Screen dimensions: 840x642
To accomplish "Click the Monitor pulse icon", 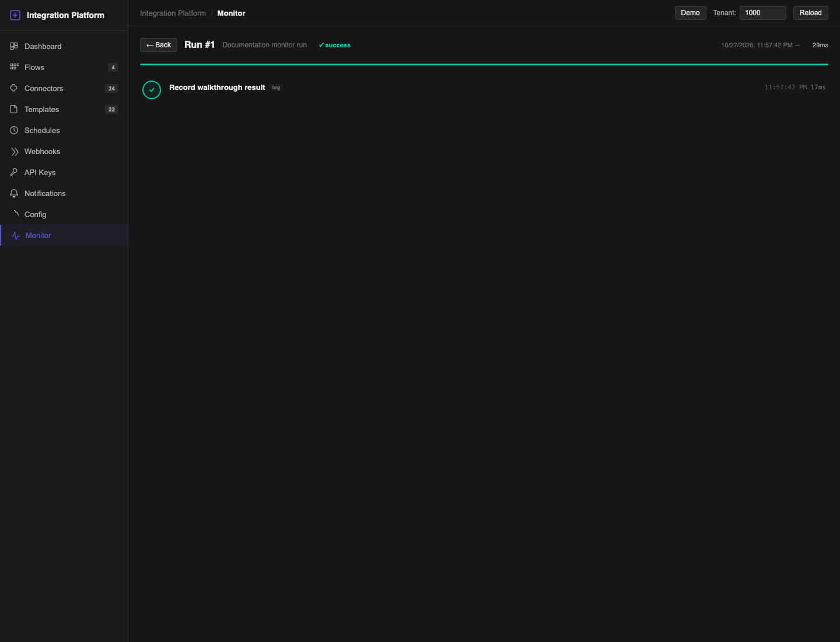I will 16,236.
